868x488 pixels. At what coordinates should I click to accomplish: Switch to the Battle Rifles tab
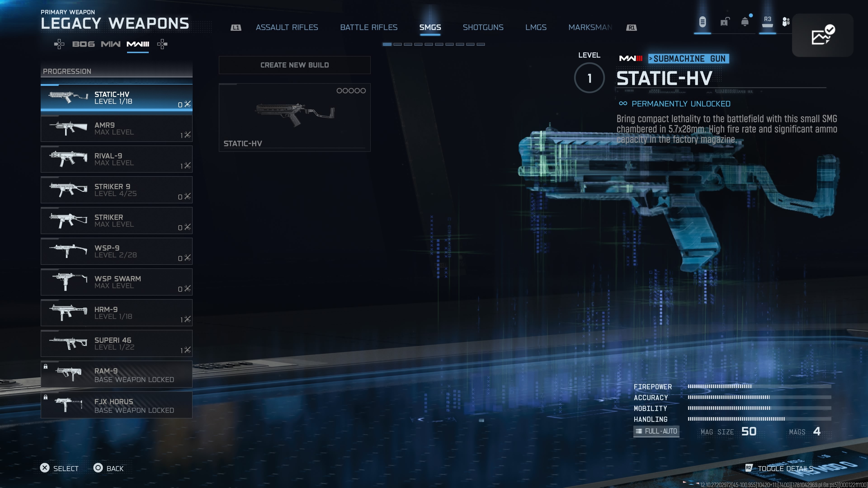click(x=369, y=27)
